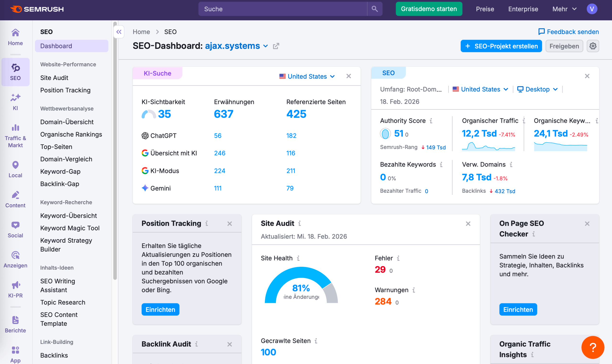Open the United States dropdown in KI-Suche
Screen dimensions: 612x364
[x=307, y=76]
